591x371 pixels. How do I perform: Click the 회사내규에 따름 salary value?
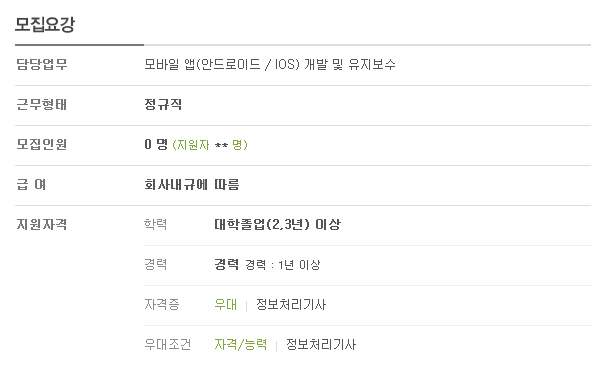pyautogui.click(x=191, y=185)
